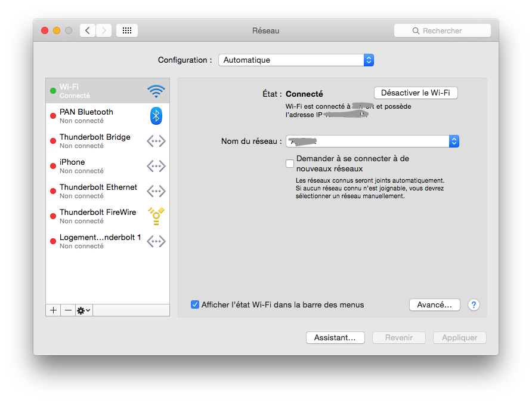Viewport: 532px width, 403px height.
Task: Show all preferences grid button
Action: (127, 30)
